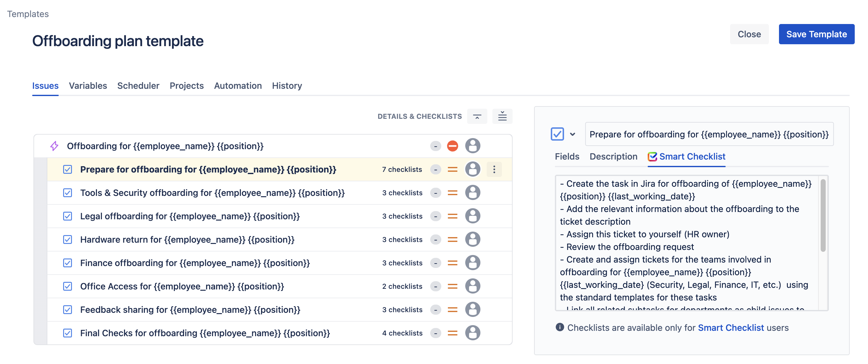
Task: Click the Close button
Action: (x=749, y=34)
